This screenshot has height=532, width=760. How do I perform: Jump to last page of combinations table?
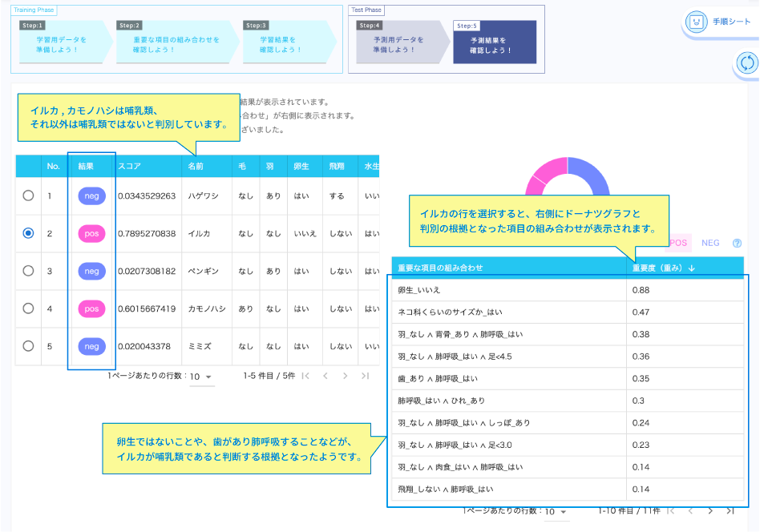730,510
